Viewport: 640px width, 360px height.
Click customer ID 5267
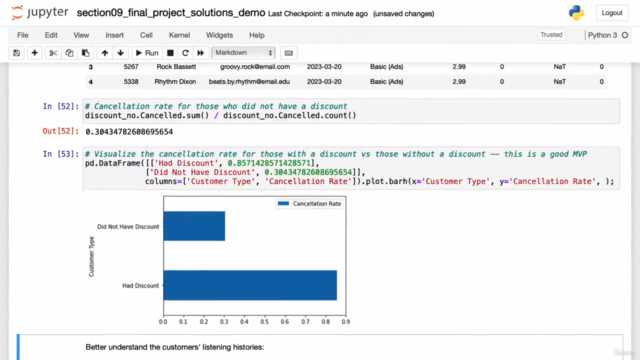point(131,67)
